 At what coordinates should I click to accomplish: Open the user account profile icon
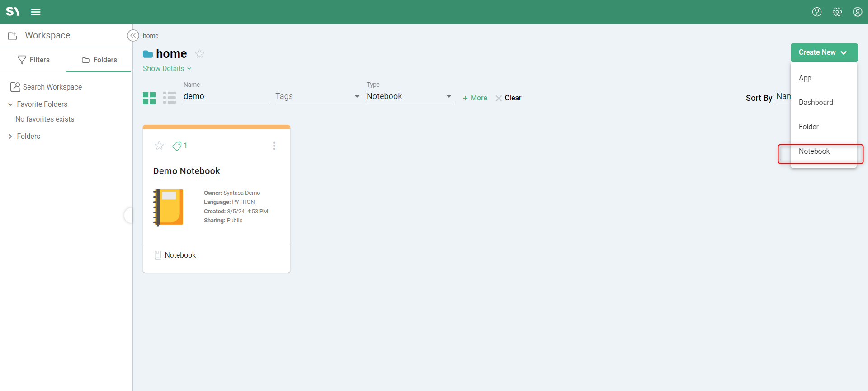(857, 12)
